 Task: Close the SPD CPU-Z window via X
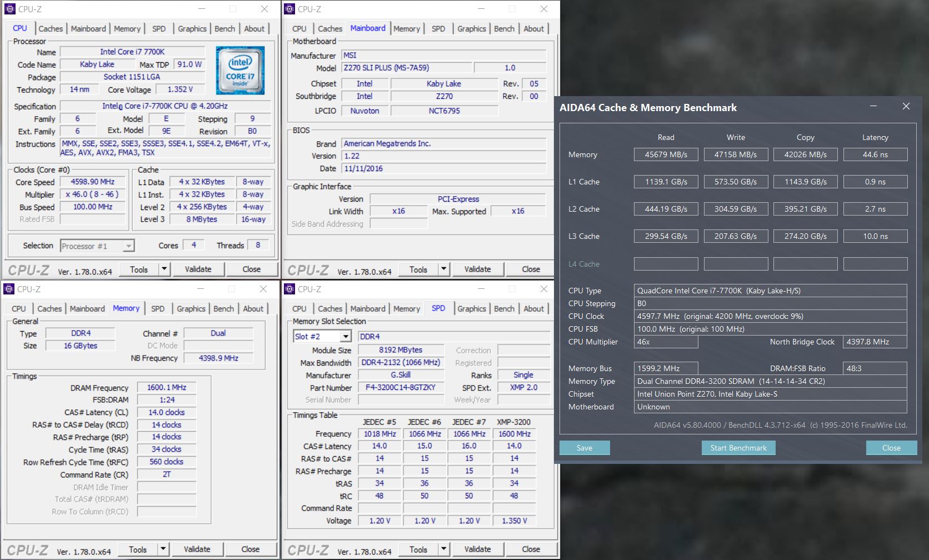click(543, 289)
